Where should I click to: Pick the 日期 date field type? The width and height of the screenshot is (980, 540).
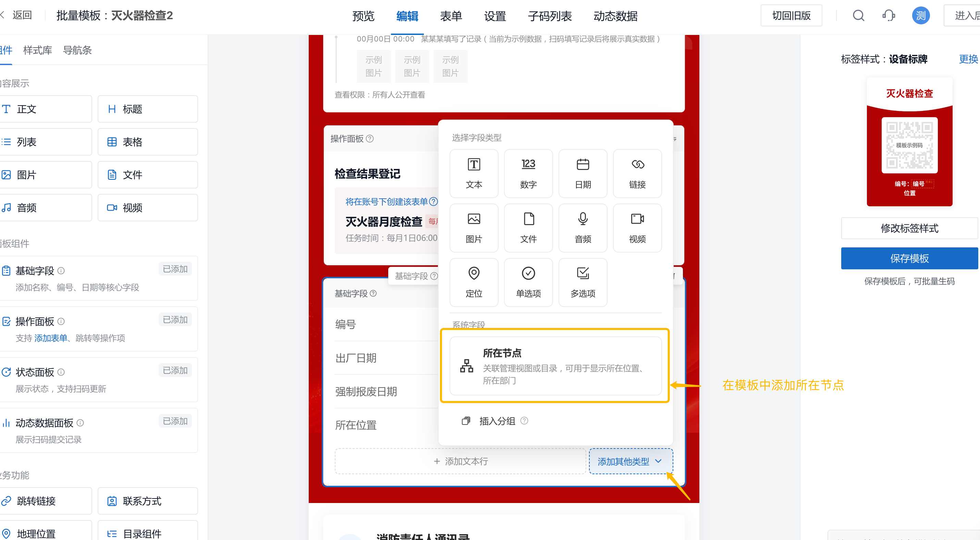(583, 173)
